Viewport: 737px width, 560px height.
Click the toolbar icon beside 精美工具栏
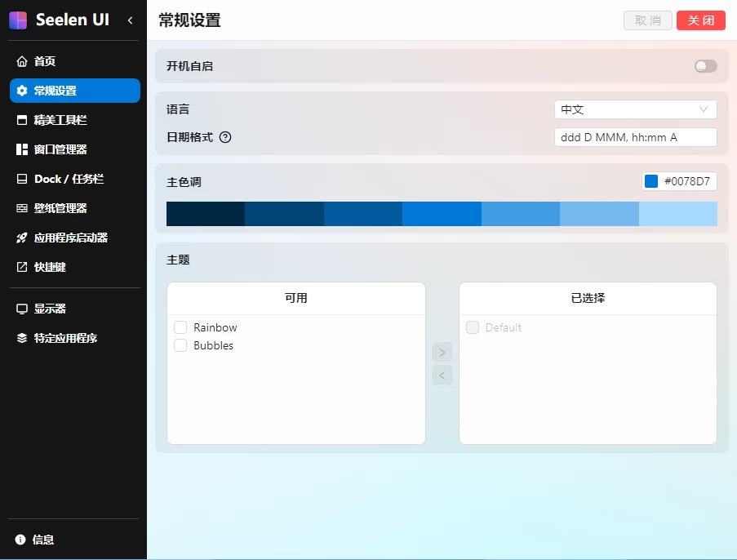point(22,120)
